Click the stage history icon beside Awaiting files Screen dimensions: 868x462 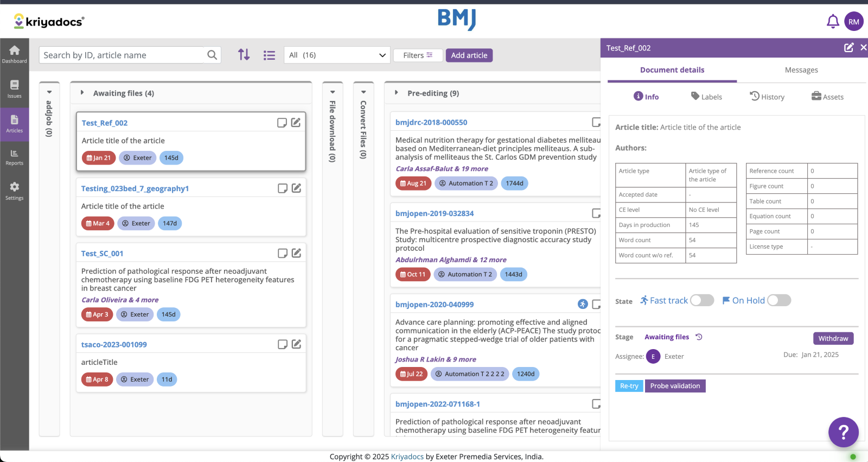699,337
